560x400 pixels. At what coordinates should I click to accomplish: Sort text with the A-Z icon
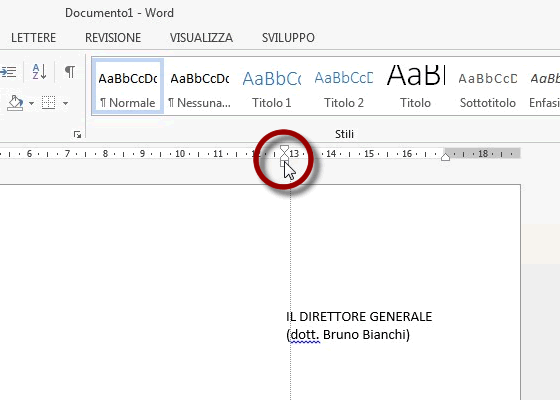click(39, 71)
